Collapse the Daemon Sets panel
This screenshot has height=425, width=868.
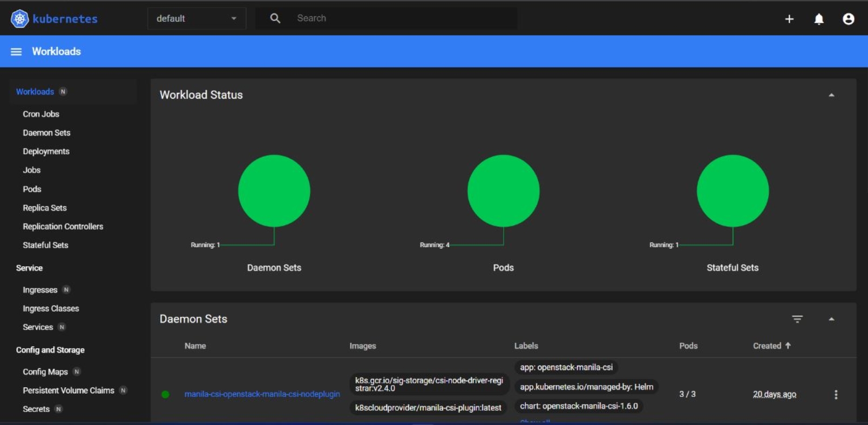[x=831, y=319]
